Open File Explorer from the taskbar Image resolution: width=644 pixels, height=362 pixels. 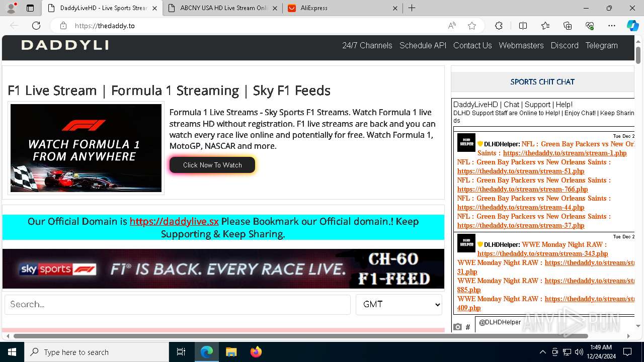[x=231, y=352]
